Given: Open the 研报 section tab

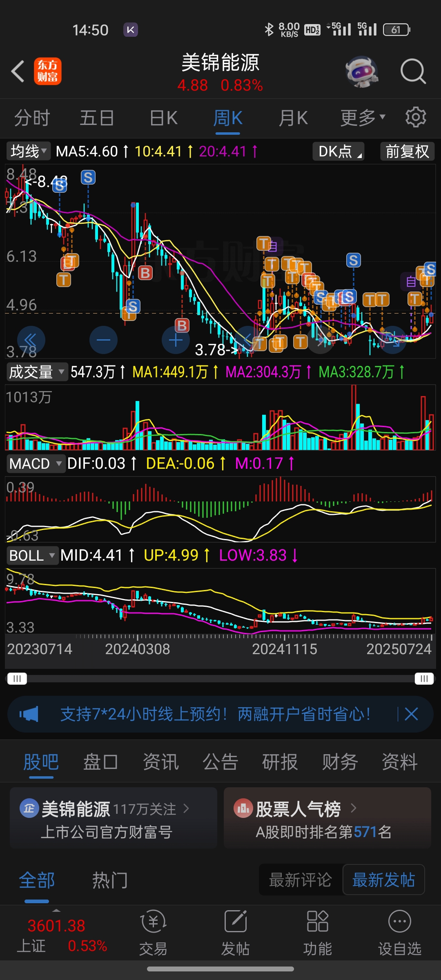Looking at the screenshot, I should tap(280, 762).
